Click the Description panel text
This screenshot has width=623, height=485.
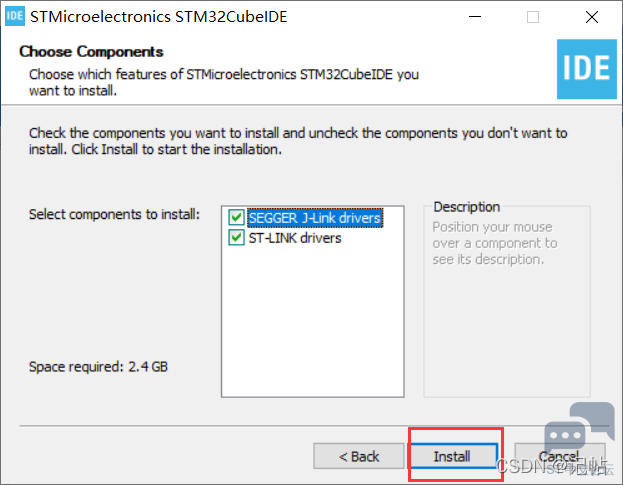pos(495,243)
